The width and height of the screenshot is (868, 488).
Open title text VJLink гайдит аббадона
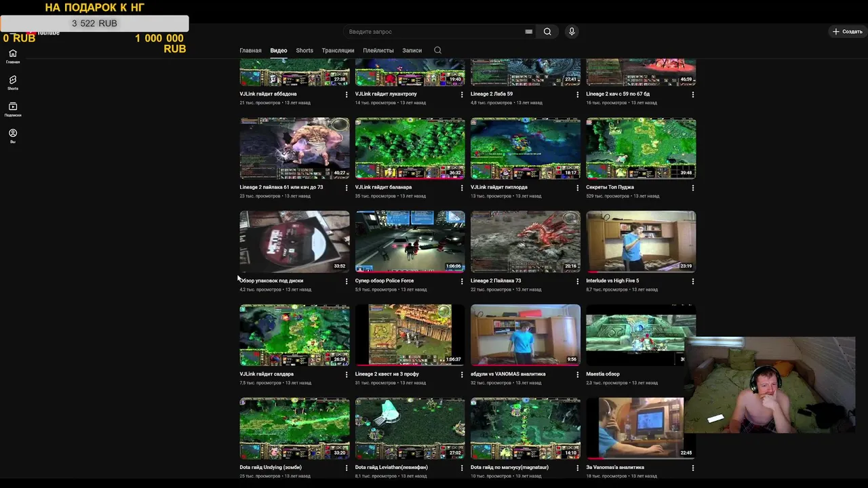coord(268,94)
